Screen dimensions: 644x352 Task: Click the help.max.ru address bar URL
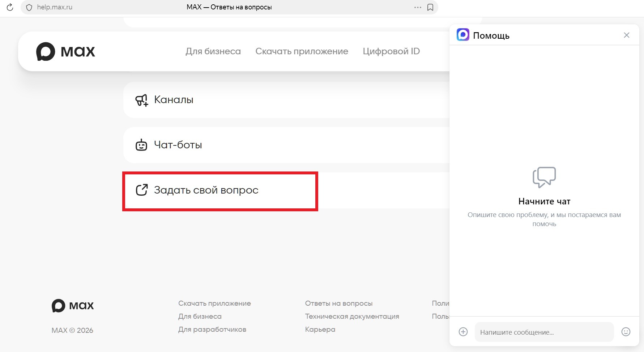pyautogui.click(x=55, y=7)
